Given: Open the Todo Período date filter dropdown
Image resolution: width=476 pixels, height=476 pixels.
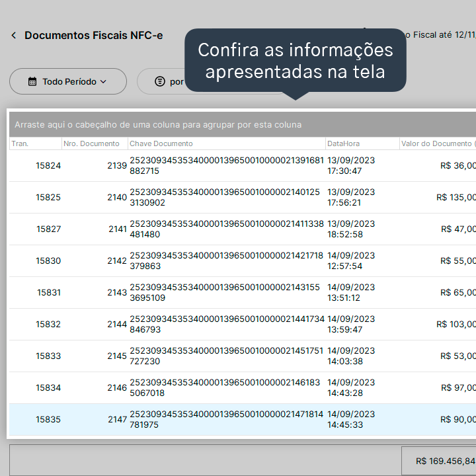Looking at the screenshot, I should point(68,81).
